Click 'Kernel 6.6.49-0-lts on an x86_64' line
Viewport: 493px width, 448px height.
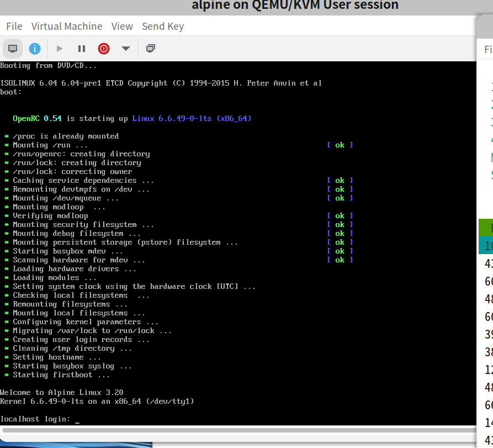pyautogui.click(x=97, y=401)
